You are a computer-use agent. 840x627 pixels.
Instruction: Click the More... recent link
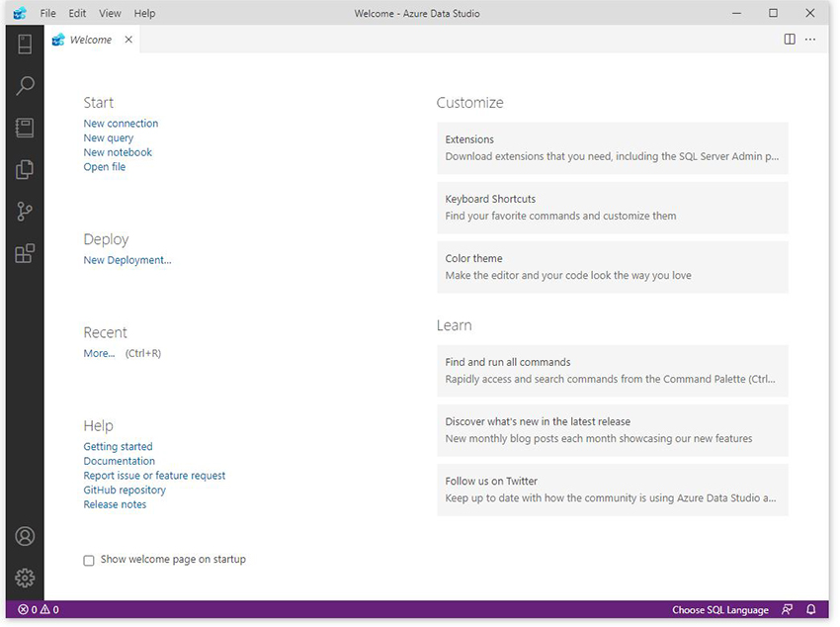point(99,354)
